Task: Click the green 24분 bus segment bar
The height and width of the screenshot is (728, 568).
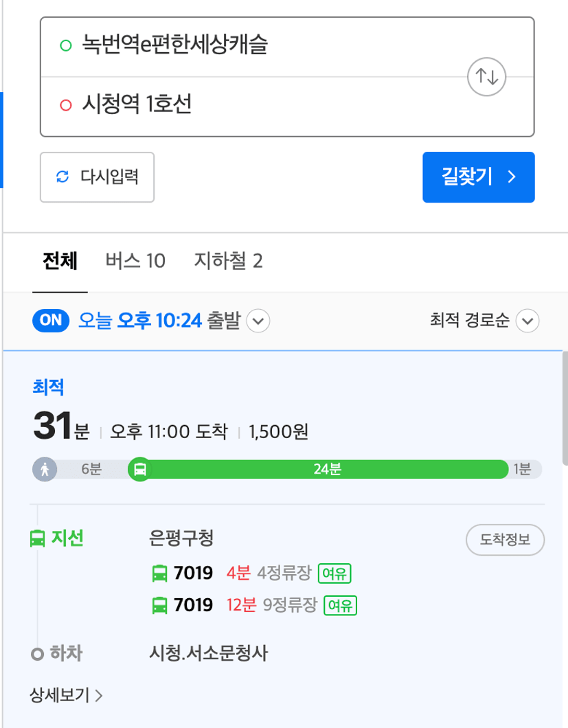Action: click(x=327, y=469)
